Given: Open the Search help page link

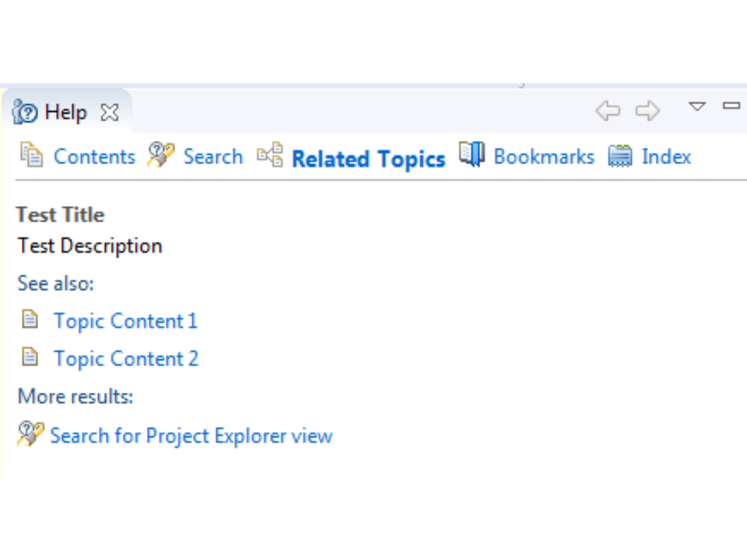Looking at the screenshot, I should (213, 156).
